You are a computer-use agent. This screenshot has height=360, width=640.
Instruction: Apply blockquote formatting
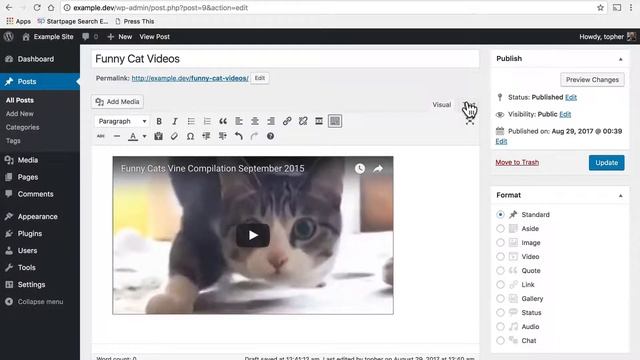pos(223,121)
